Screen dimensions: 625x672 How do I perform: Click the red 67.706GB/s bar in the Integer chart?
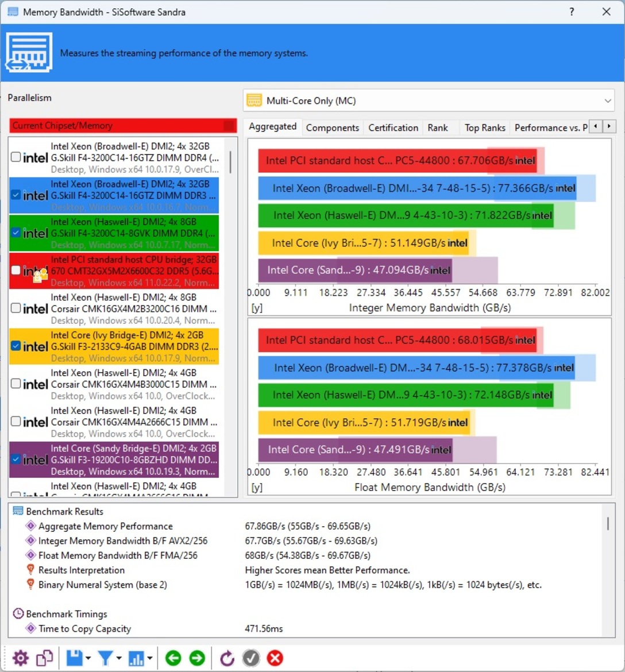[398, 161]
